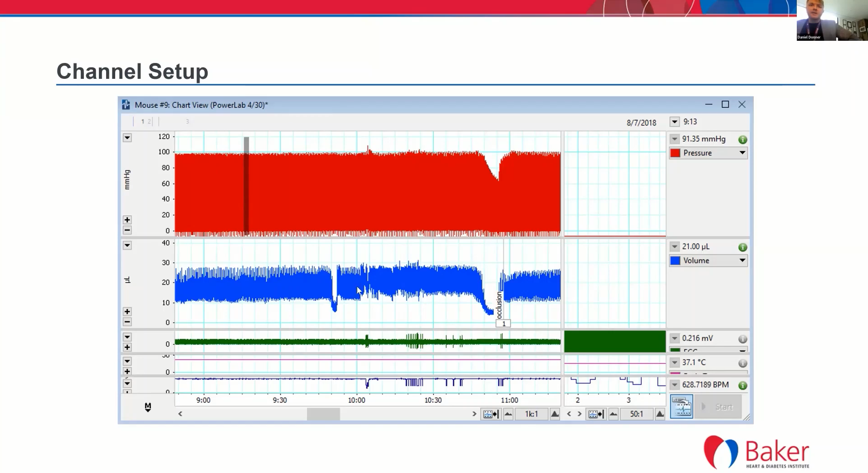The width and height of the screenshot is (868, 473).
Task: Decrease horizontal compression left of 1k:1
Action: point(508,414)
